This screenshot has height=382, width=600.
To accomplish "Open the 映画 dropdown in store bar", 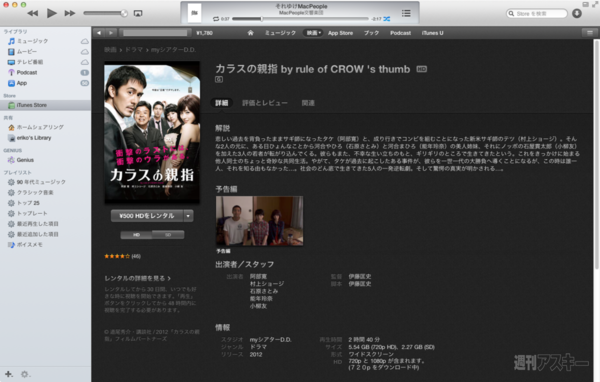I will pyautogui.click(x=313, y=33).
